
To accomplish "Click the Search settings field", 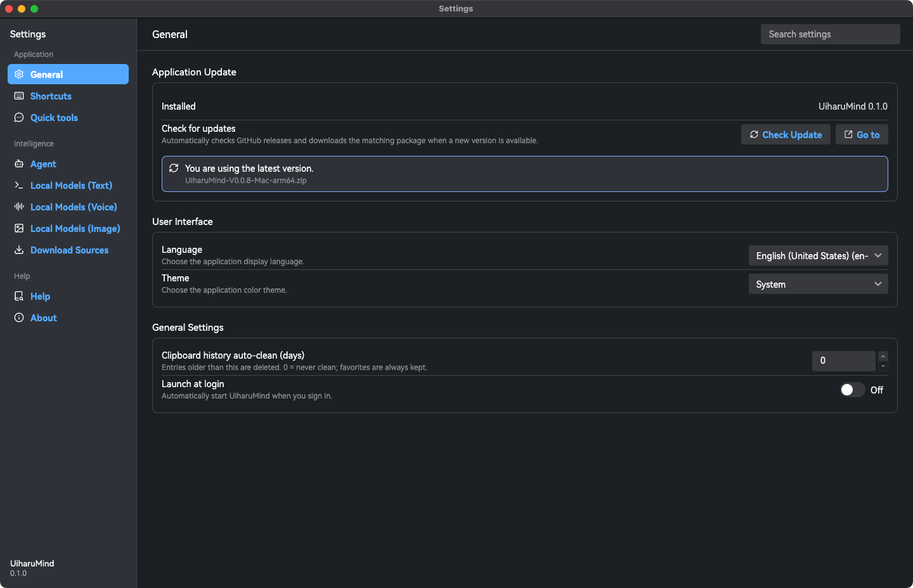I will click(831, 34).
